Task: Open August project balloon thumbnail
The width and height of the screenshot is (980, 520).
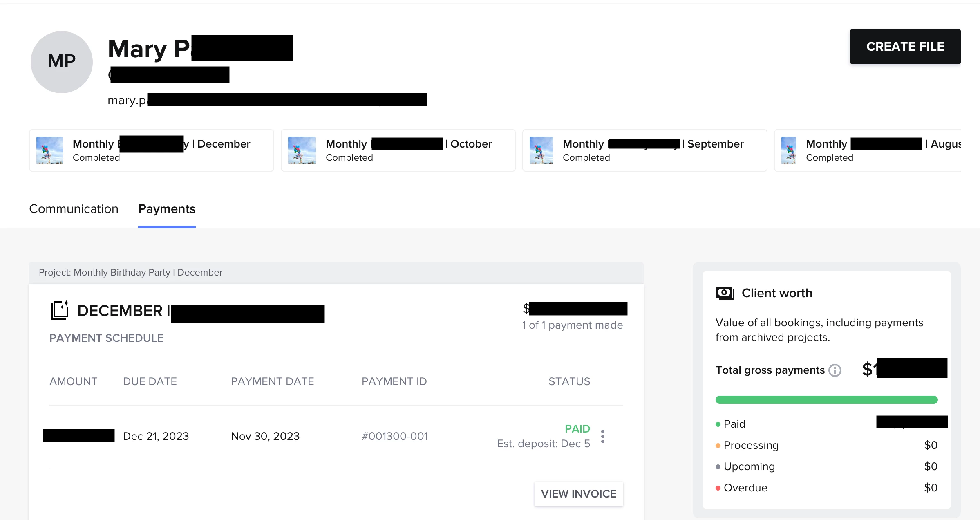Action: (x=788, y=150)
